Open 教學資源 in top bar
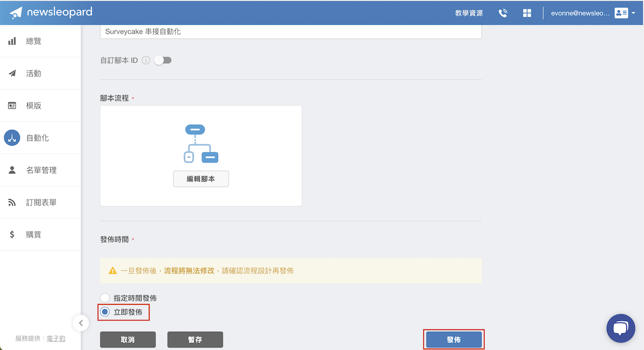 click(x=469, y=13)
